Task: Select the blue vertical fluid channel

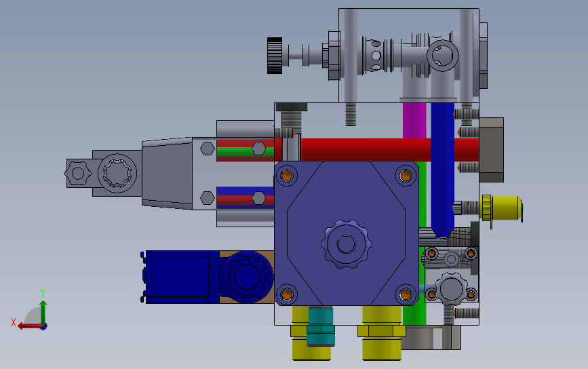Action: [x=442, y=170]
